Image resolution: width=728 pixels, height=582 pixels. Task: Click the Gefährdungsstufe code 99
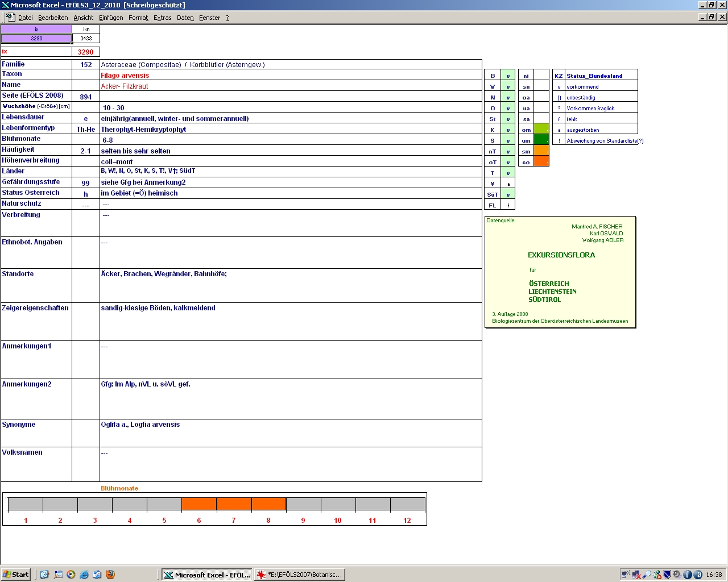click(x=86, y=183)
